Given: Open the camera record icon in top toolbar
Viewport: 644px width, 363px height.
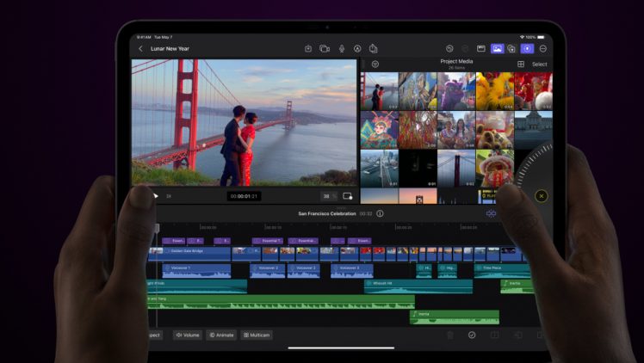Looking at the screenshot, I should point(325,49).
